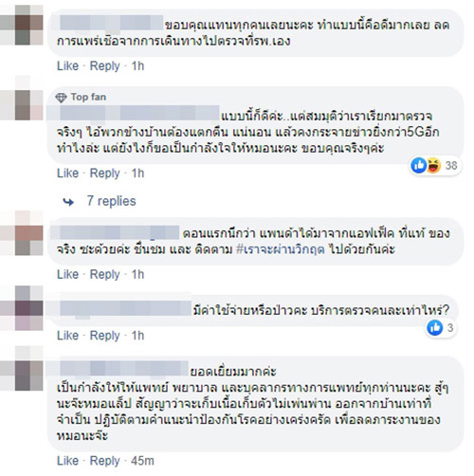The width and height of the screenshot is (474, 476).
Task: Expand the 7 replies thread
Action: (111, 201)
